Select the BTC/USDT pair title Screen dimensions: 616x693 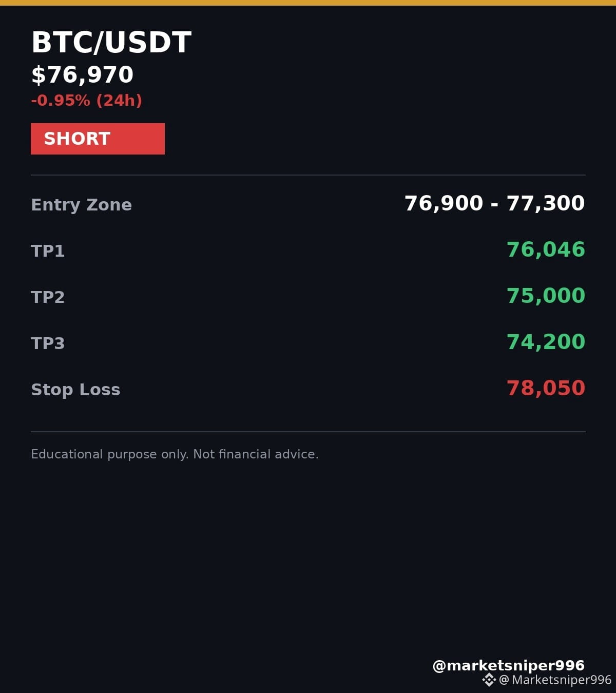click(111, 43)
